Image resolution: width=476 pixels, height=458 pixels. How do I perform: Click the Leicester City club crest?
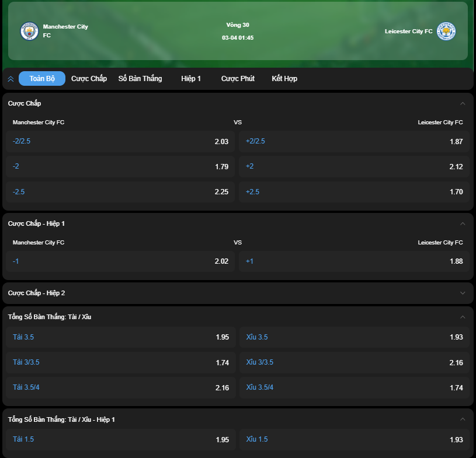point(446,31)
